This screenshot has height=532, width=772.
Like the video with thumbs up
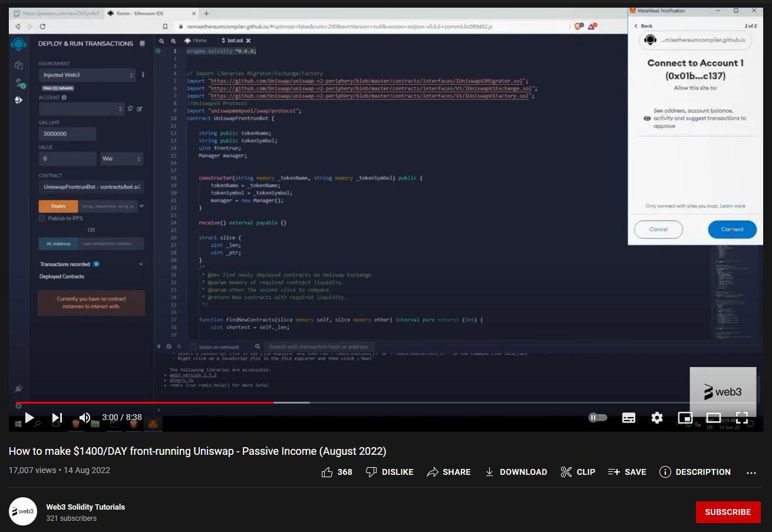[336, 472]
